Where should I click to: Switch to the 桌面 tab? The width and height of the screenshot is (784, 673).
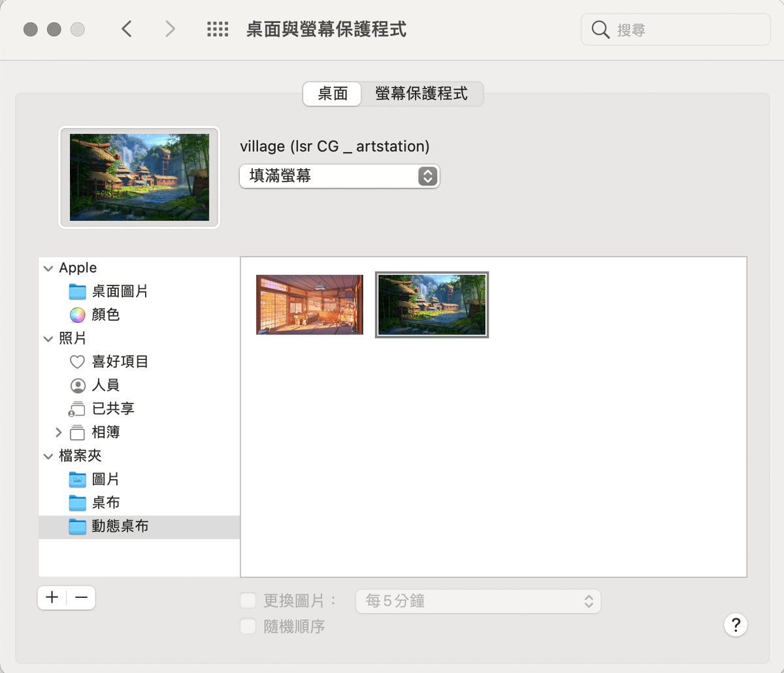pos(333,93)
